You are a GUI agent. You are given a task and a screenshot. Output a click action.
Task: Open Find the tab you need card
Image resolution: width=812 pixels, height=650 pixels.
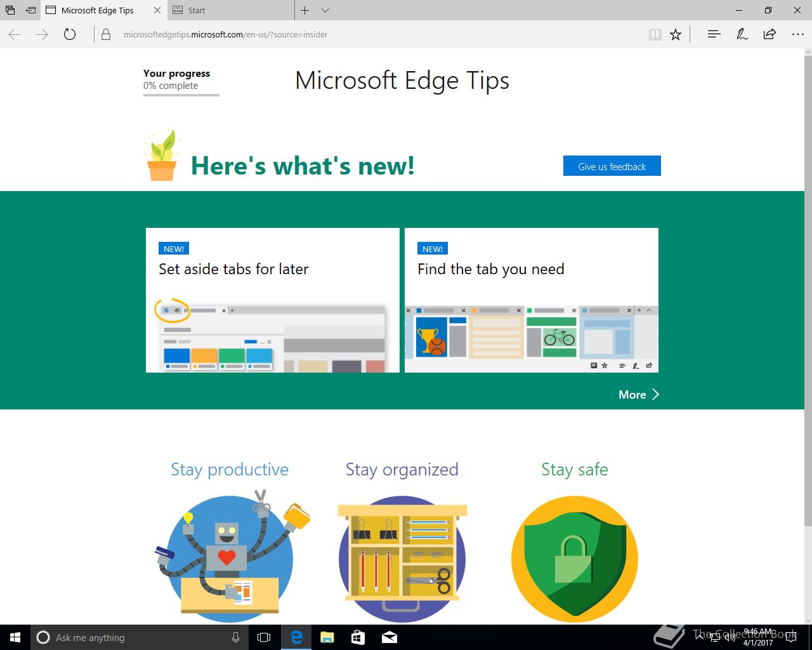tap(532, 300)
